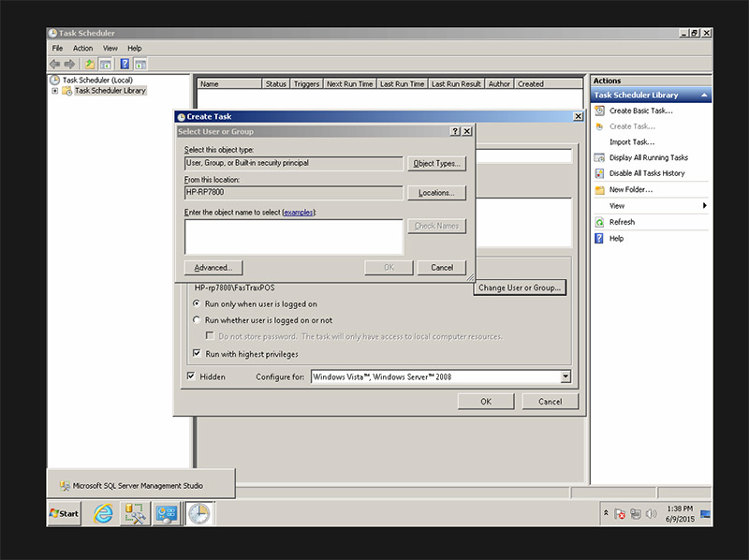Click the greyed-out Create Task... action
Viewport: 749px width, 560px height.
[632, 126]
